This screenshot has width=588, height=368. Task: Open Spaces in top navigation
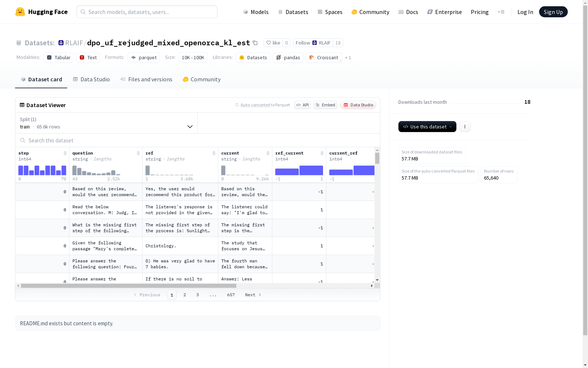(330, 12)
